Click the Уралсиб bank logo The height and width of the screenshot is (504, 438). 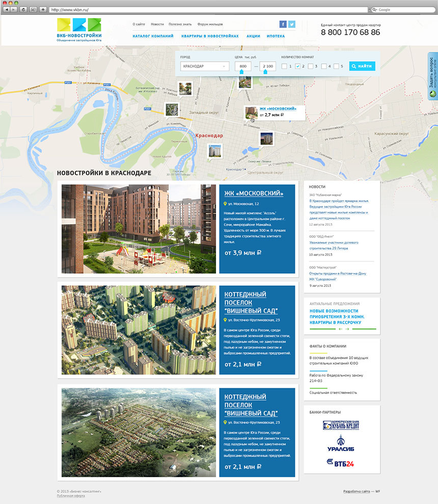(x=341, y=443)
